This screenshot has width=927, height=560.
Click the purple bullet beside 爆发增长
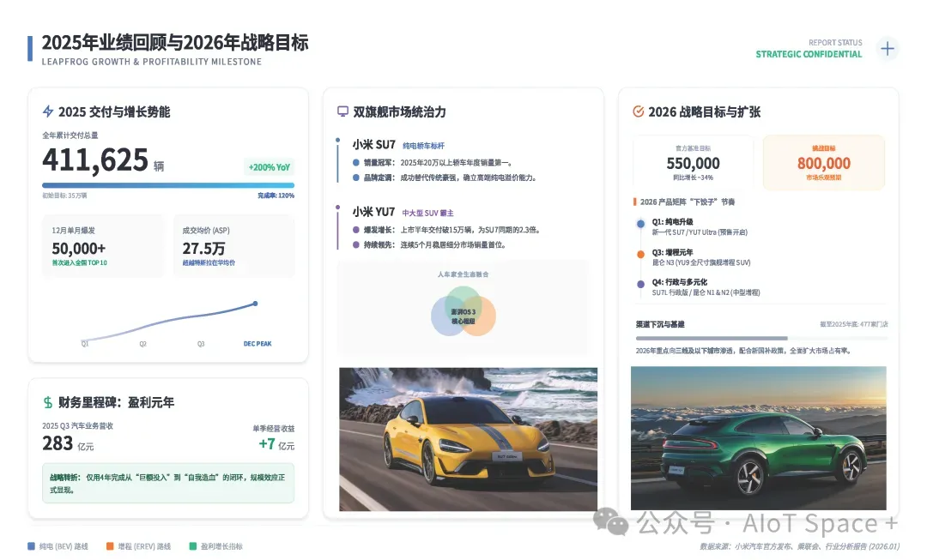356,230
